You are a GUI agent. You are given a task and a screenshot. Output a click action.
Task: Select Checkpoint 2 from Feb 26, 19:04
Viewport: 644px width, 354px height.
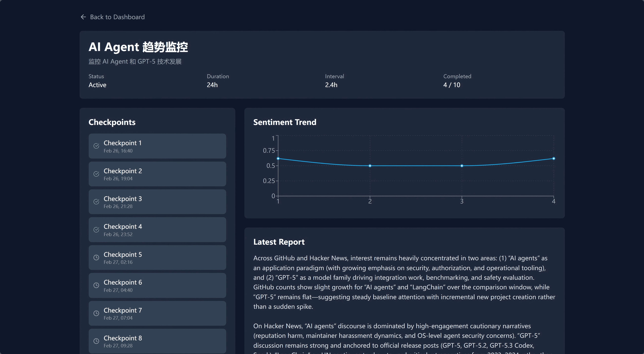point(157,174)
